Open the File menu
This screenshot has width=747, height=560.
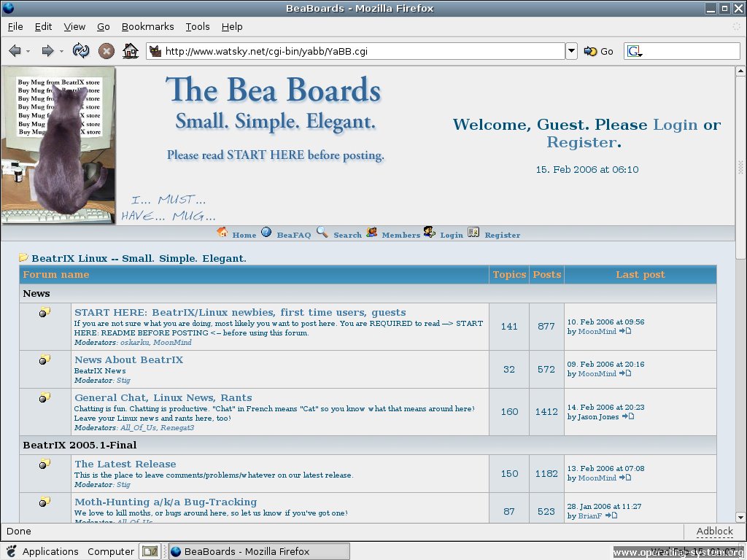[x=15, y=27]
